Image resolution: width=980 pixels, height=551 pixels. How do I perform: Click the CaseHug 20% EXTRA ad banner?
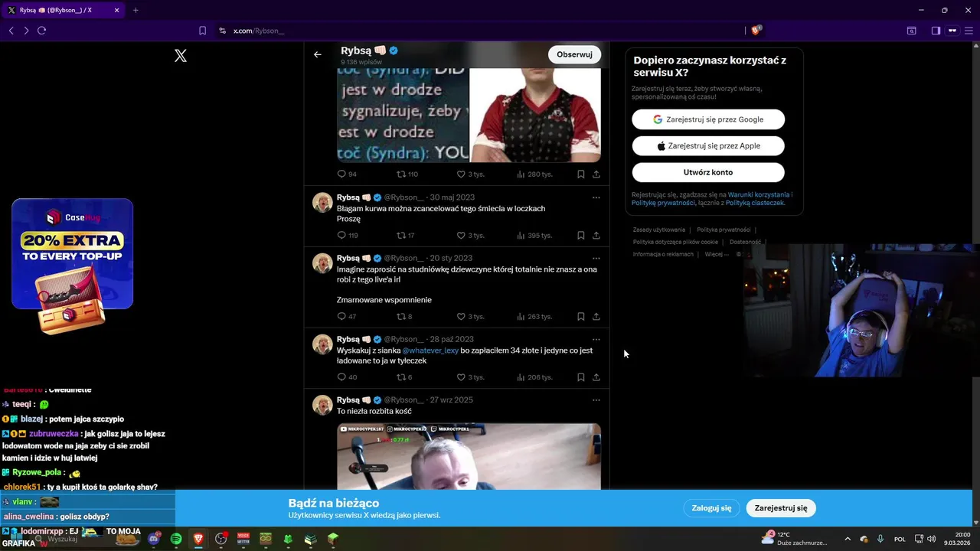pyautogui.click(x=73, y=265)
